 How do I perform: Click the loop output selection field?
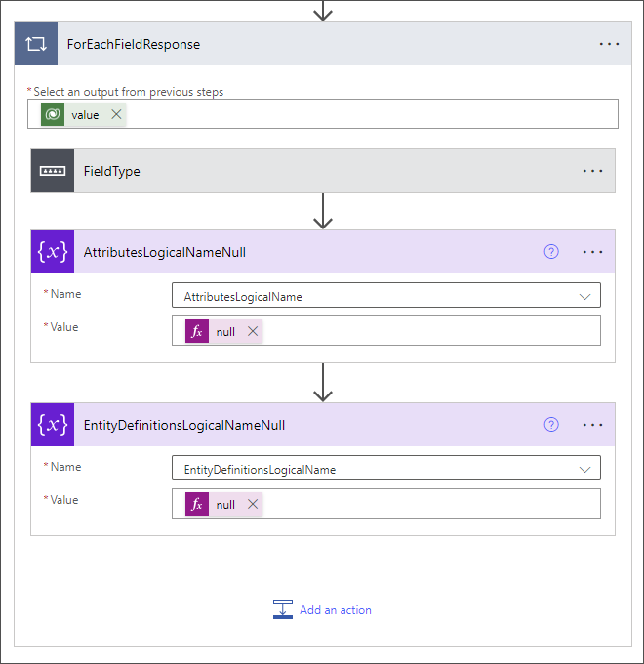click(x=323, y=114)
